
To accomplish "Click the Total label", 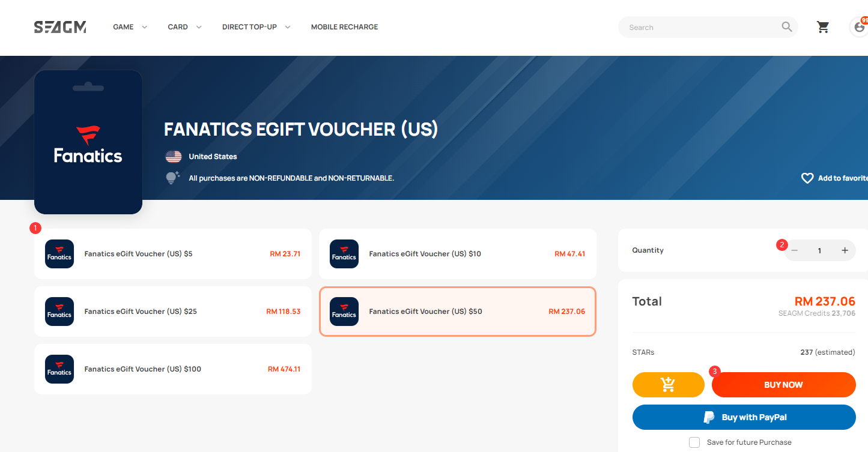I will point(647,301).
